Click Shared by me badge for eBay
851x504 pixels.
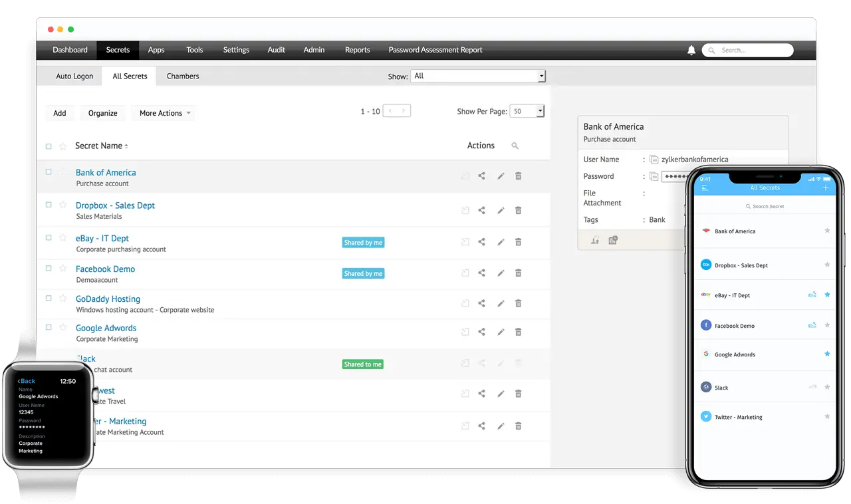point(363,243)
